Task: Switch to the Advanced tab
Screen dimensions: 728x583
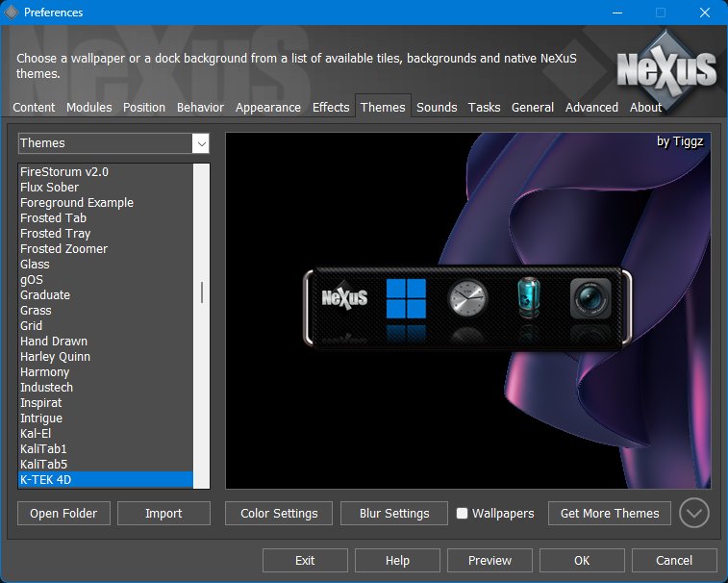Action: (x=591, y=108)
